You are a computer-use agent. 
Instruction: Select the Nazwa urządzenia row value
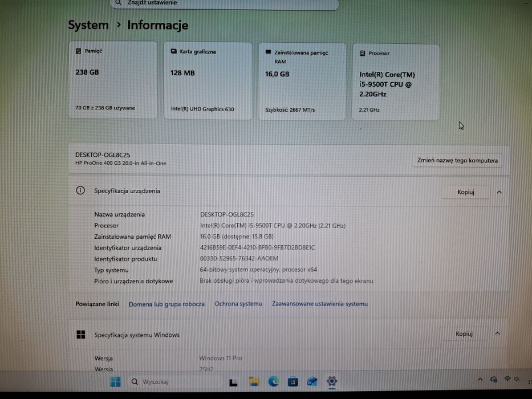226,214
